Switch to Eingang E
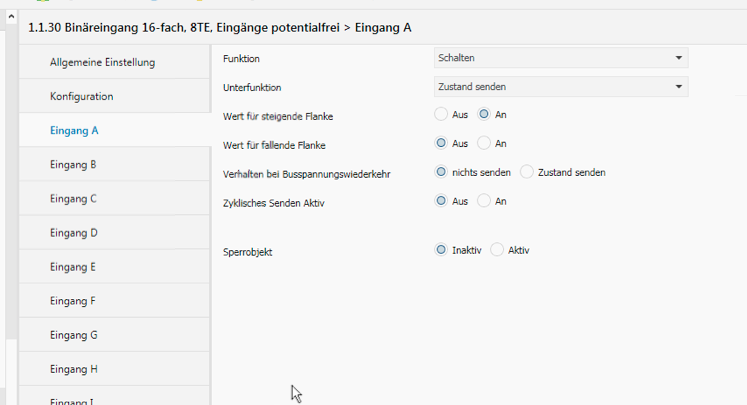Image resolution: width=747 pixels, height=405 pixels. click(x=73, y=266)
